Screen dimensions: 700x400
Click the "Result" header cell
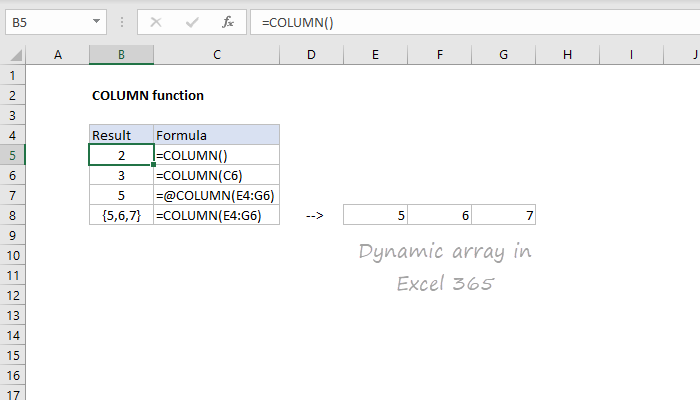pyautogui.click(x=121, y=135)
